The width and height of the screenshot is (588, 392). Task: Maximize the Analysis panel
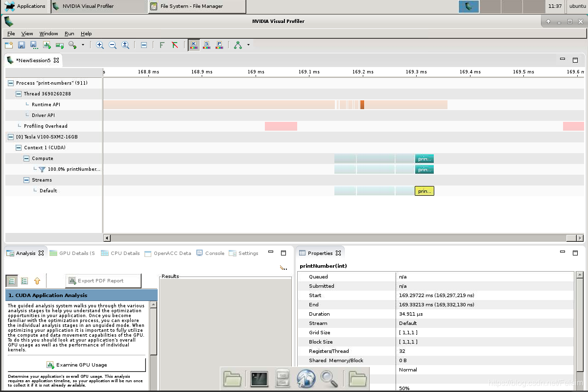tap(283, 253)
